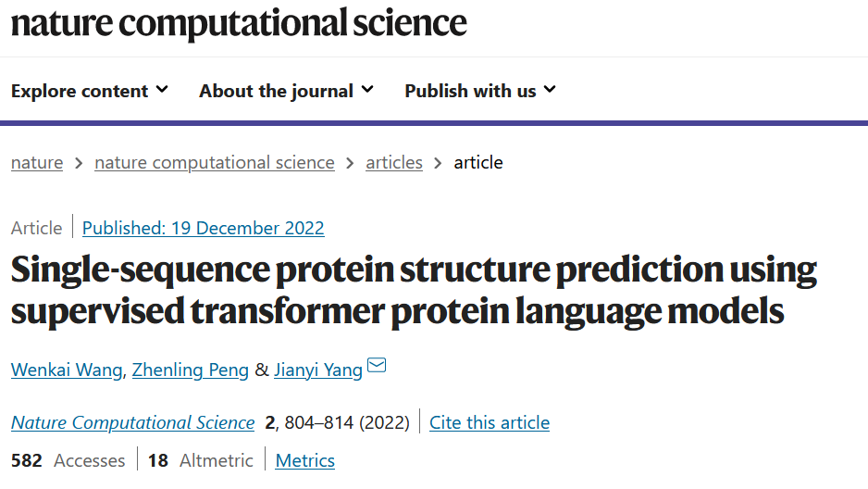The image size is (868, 489).
Task: Click the nature computational science logo
Action: (239, 24)
